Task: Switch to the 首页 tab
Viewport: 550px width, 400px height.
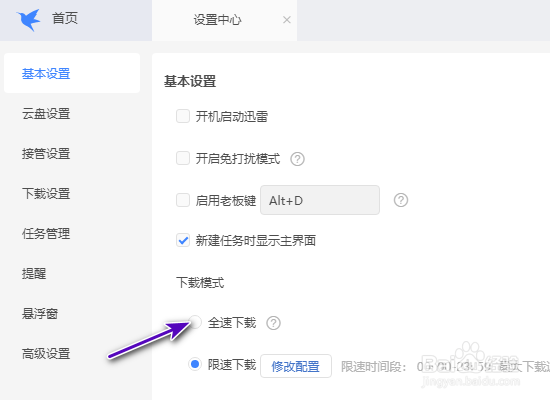Action: tap(65, 18)
